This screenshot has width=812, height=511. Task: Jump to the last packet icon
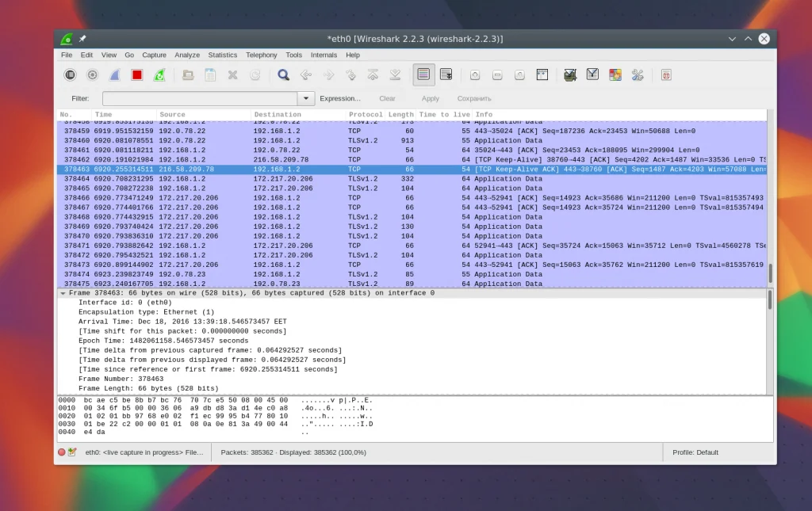(395, 74)
